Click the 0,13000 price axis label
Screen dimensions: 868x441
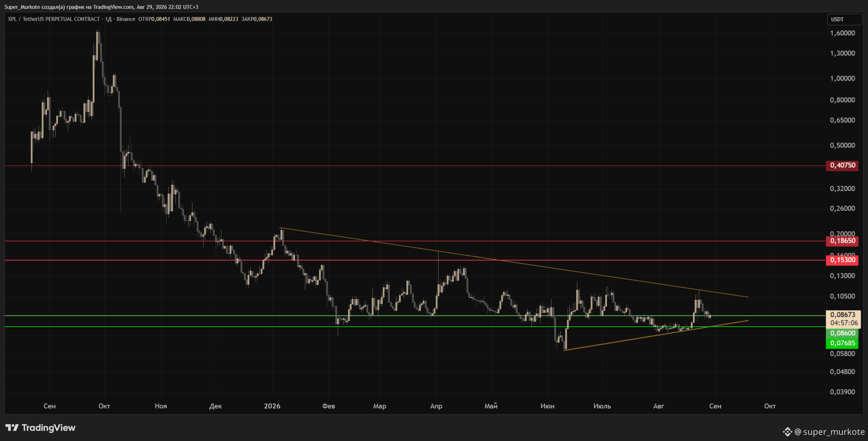tap(843, 276)
